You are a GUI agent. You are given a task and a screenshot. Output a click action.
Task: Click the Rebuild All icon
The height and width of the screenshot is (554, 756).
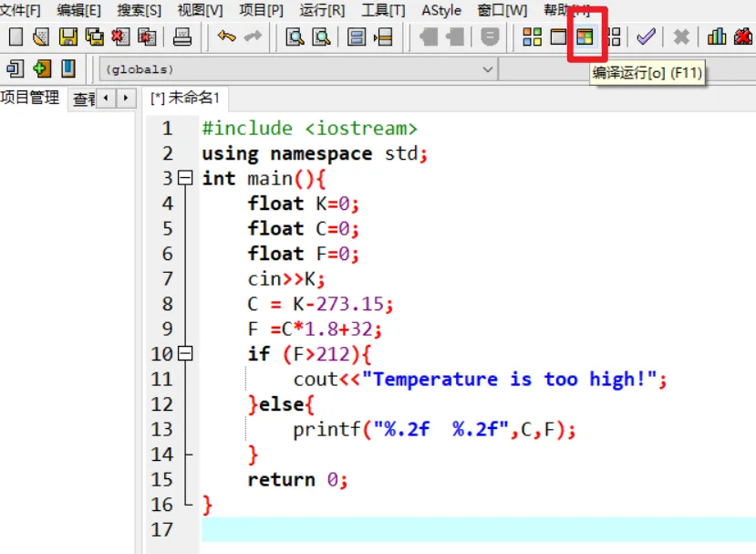tap(614, 37)
